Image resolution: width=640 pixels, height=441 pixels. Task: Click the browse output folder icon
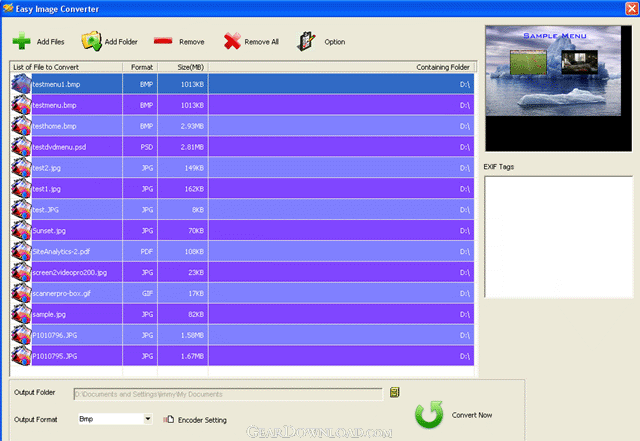(394, 392)
